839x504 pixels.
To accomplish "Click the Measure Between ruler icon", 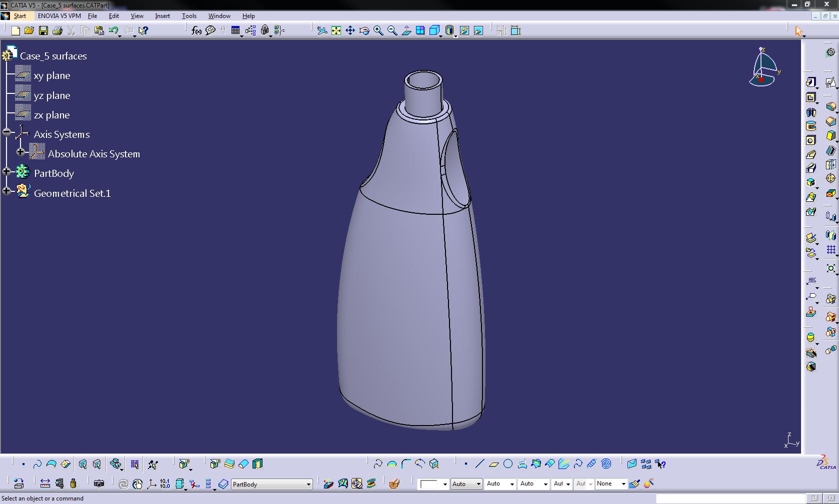I will (45, 484).
